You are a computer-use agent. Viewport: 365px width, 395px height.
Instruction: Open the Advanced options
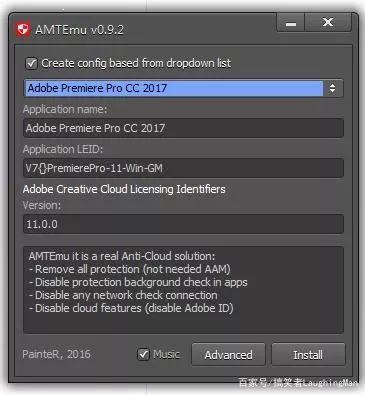click(228, 355)
